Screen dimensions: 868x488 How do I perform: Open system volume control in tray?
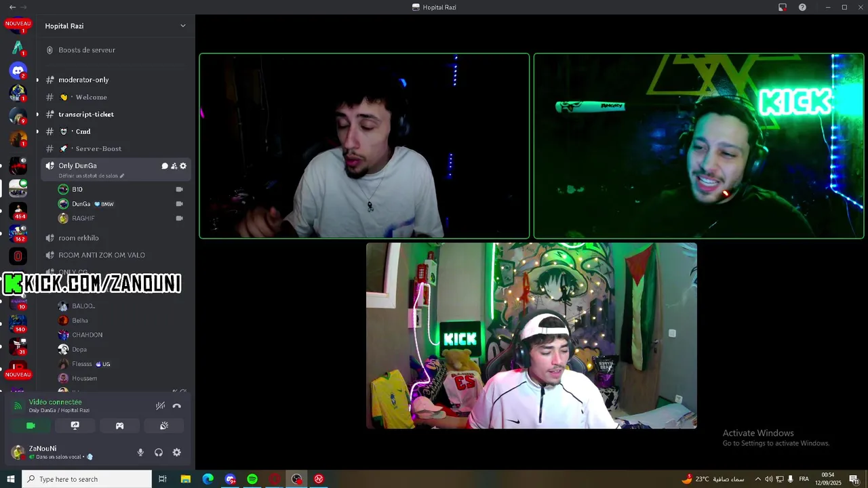[769, 479]
